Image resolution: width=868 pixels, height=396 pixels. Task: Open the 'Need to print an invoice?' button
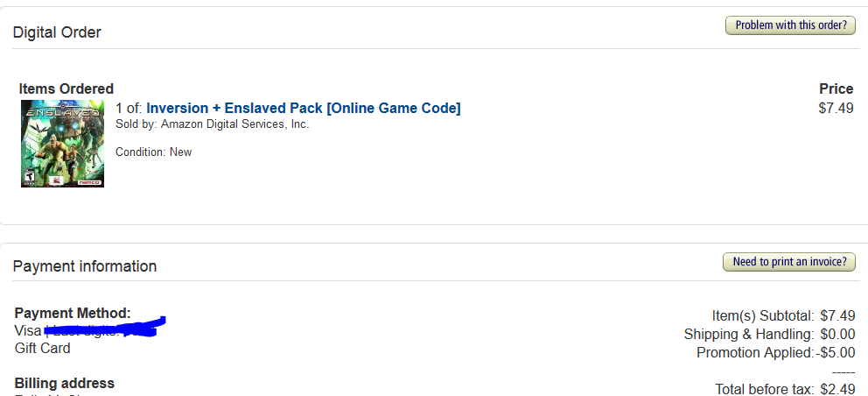pos(789,262)
